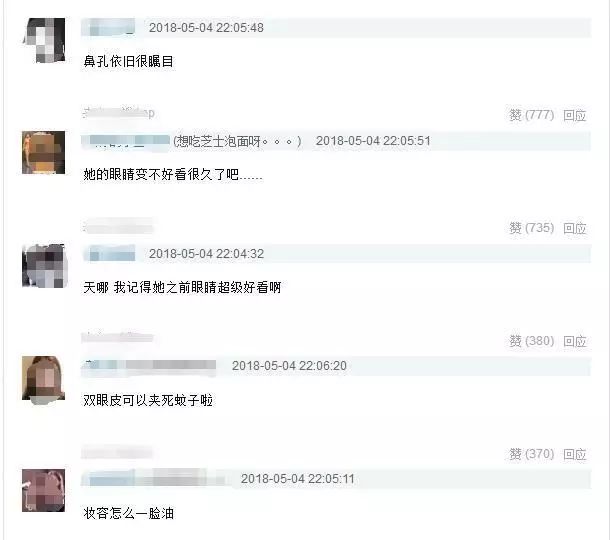Click 回应 next to 赞 (735)
The width and height of the screenshot is (610, 540).
point(575,228)
